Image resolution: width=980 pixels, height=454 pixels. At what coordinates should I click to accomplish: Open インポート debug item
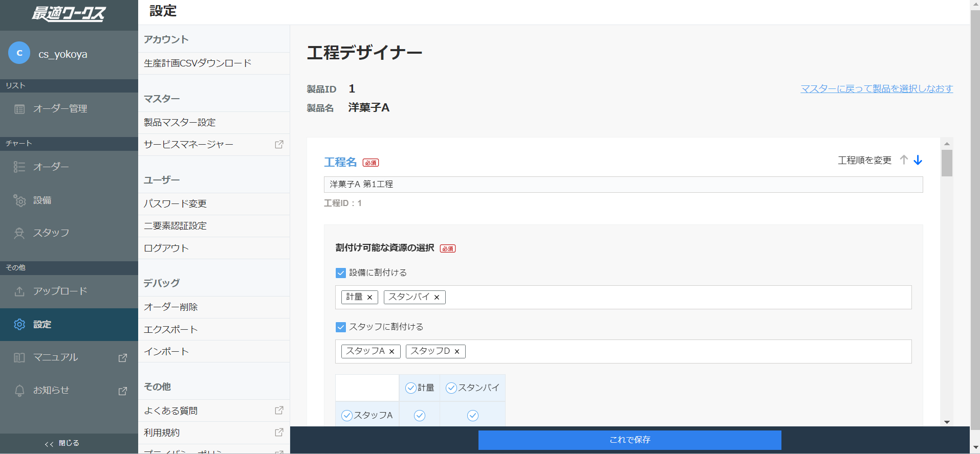click(214, 351)
